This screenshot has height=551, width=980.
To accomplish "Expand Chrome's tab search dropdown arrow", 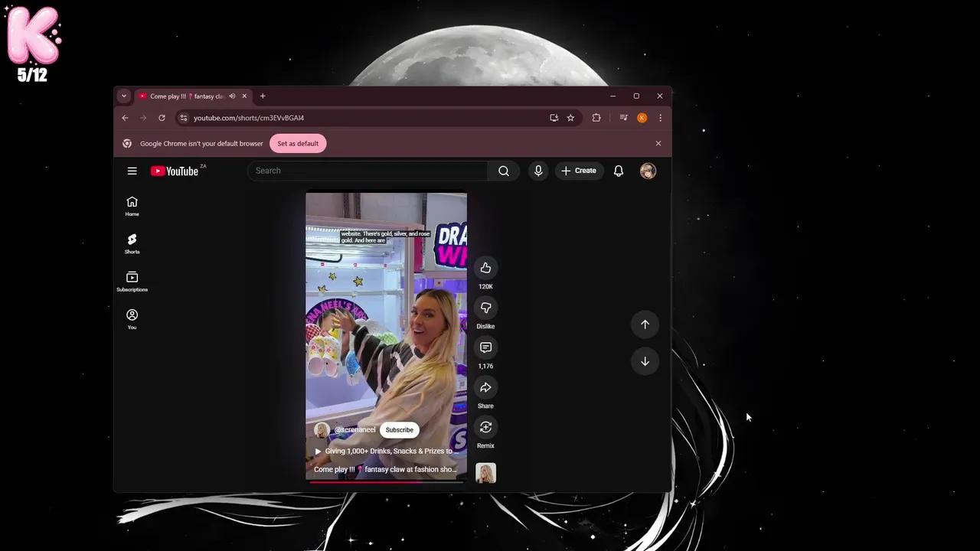I will pos(123,96).
